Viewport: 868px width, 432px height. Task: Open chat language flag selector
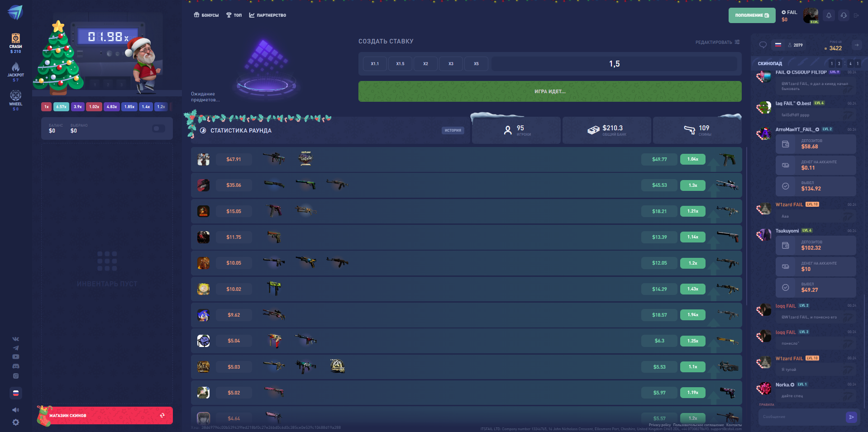(x=778, y=45)
